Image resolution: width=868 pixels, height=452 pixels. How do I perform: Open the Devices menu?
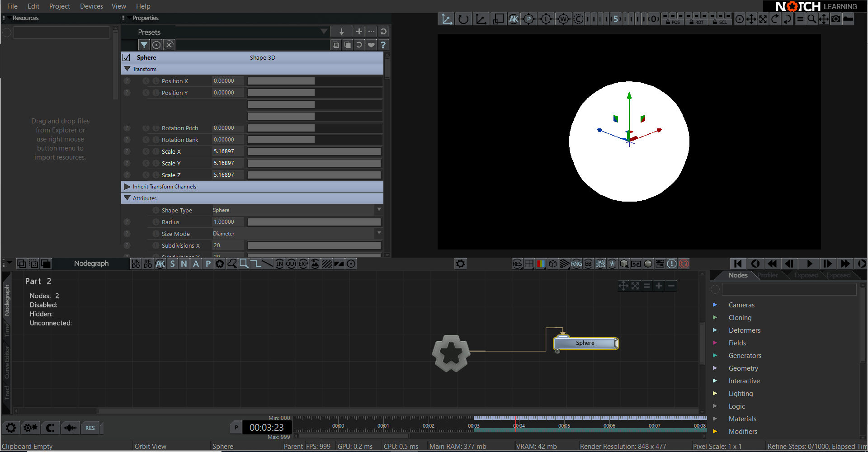click(91, 6)
